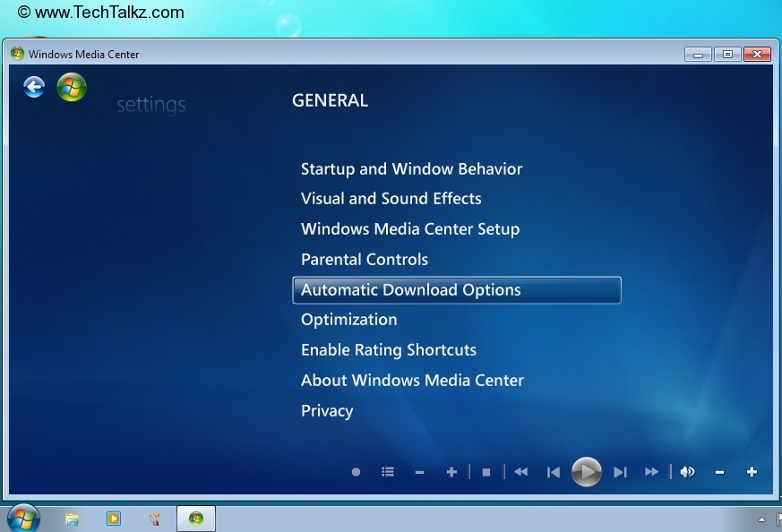Skip forward with the next icon

point(621,471)
